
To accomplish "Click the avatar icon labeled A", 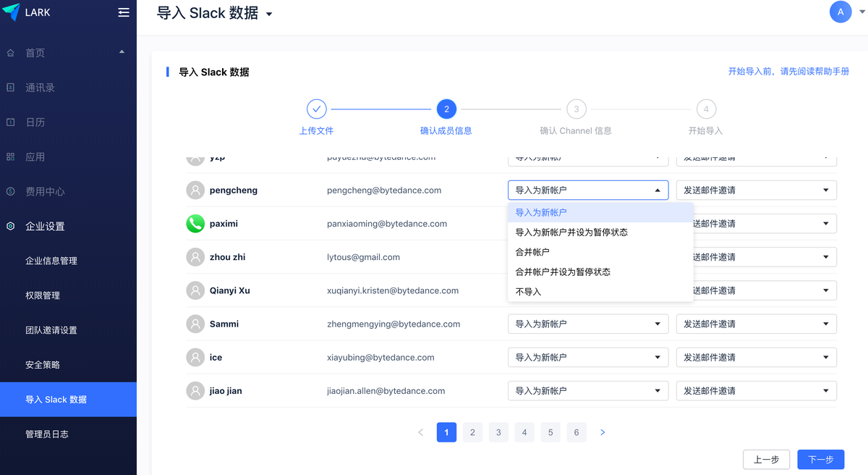I will (841, 12).
